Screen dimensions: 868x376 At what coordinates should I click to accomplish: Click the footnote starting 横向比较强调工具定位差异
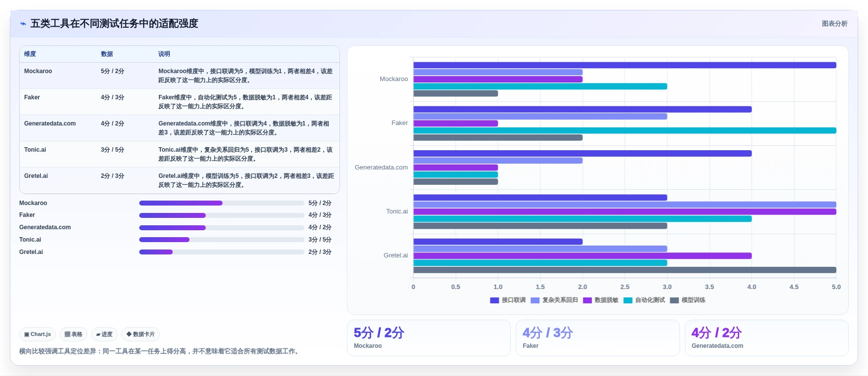(160, 351)
